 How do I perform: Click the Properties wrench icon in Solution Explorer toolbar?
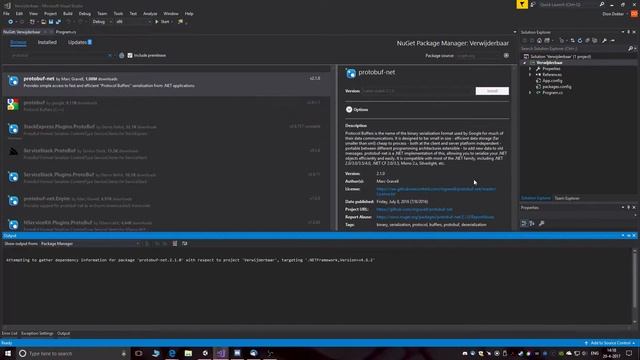[x=604, y=40]
